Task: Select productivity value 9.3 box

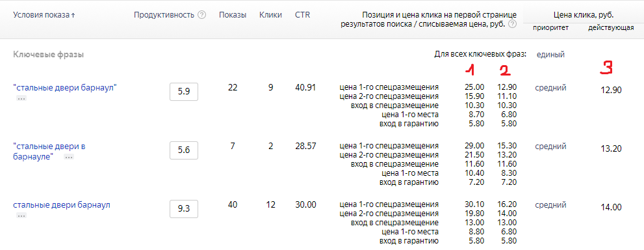Action: click(184, 209)
